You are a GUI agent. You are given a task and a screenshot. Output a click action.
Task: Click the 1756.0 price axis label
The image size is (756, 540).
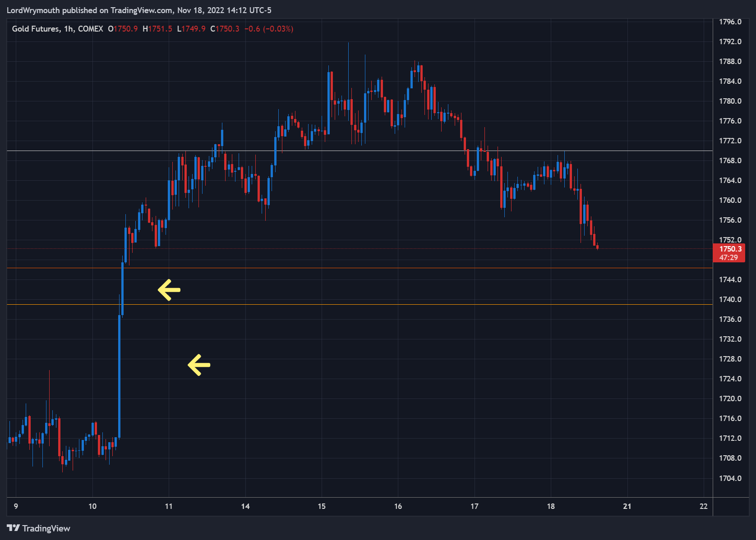click(730, 220)
